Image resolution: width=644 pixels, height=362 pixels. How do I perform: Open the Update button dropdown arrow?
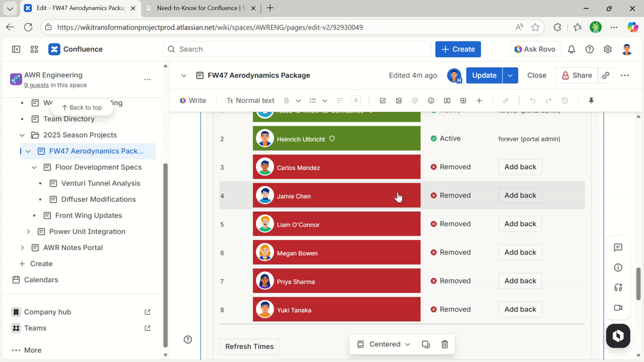[510, 75]
